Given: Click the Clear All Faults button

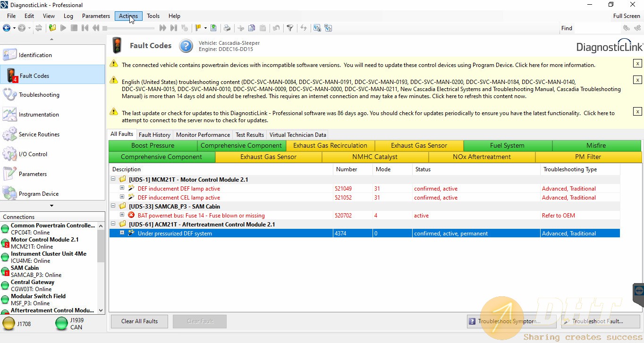Looking at the screenshot, I should click(139, 321).
